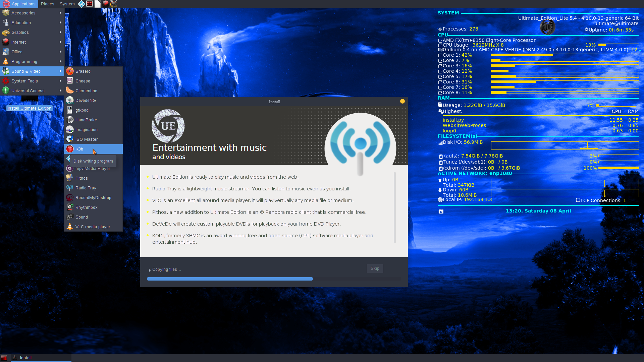Expand the Internet submenu
This screenshot has height=362, width=644.
(32, 42)
